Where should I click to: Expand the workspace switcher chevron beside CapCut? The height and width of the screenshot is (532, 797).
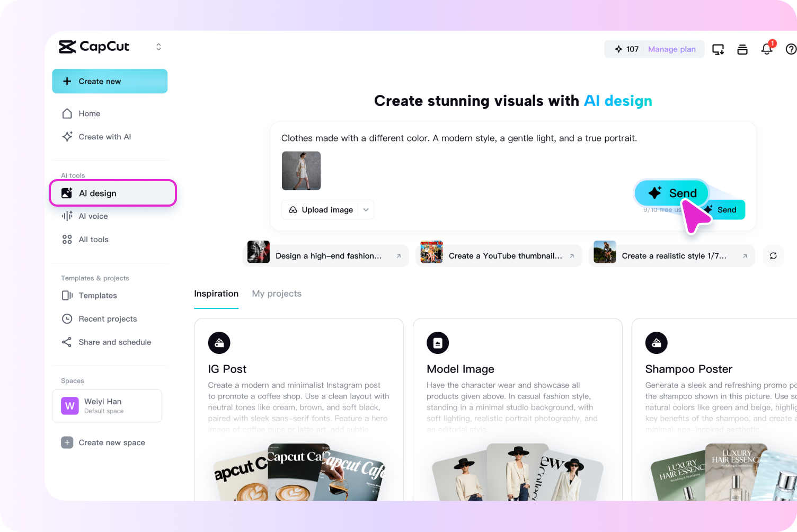tap(158, 47)
